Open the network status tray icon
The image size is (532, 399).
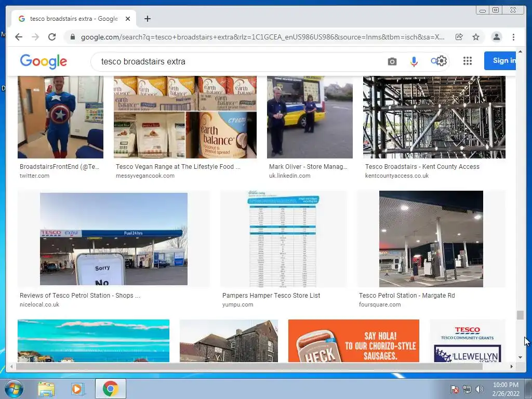(x=467, y=389)
